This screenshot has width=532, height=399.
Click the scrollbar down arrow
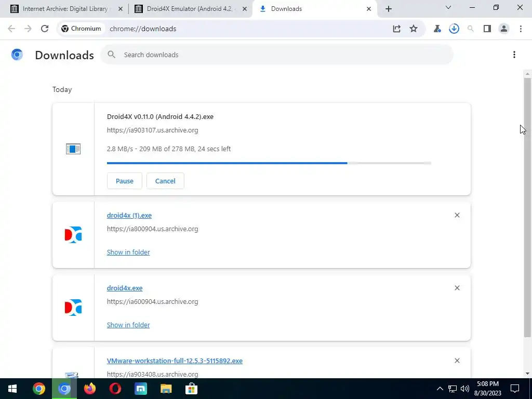coord(527,374)
